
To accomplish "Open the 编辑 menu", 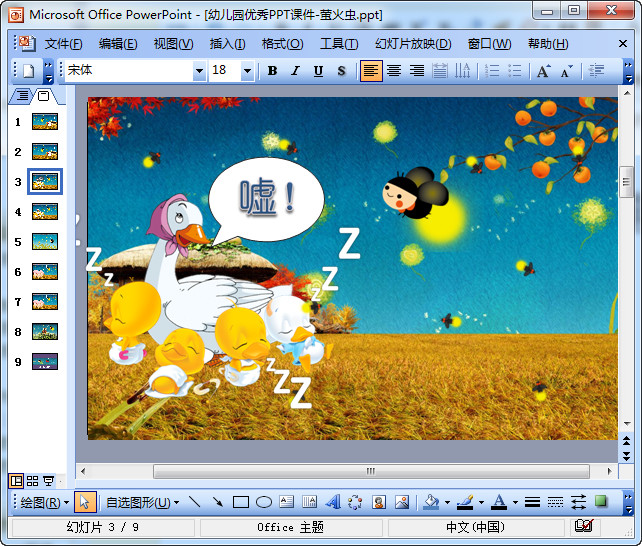I will point(118,44).
